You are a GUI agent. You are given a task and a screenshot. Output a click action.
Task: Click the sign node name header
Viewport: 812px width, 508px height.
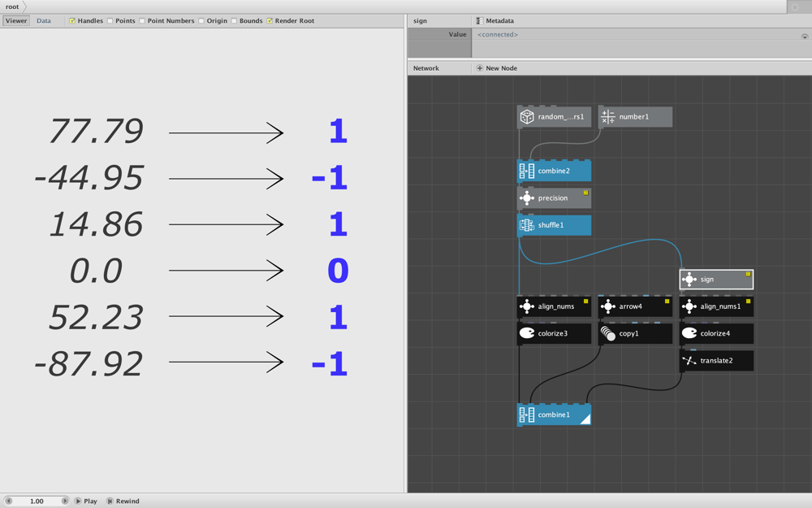(420, 21)
